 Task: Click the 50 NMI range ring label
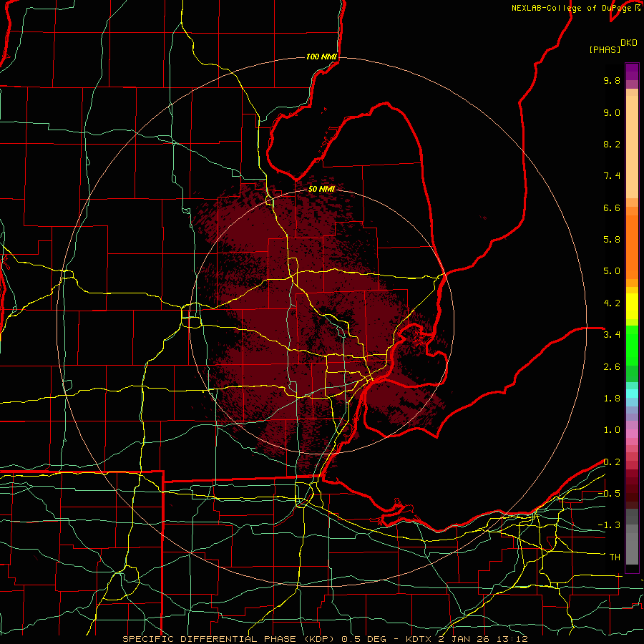click(321, 190)
